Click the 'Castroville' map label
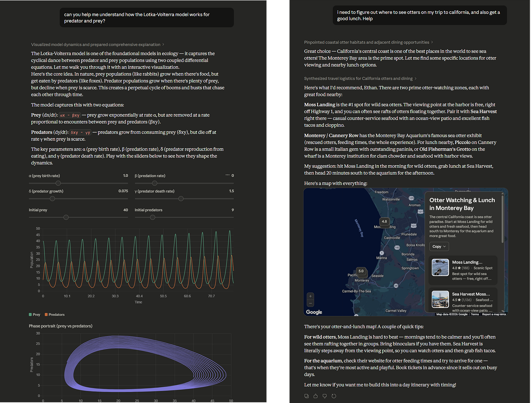 (392, 238)
